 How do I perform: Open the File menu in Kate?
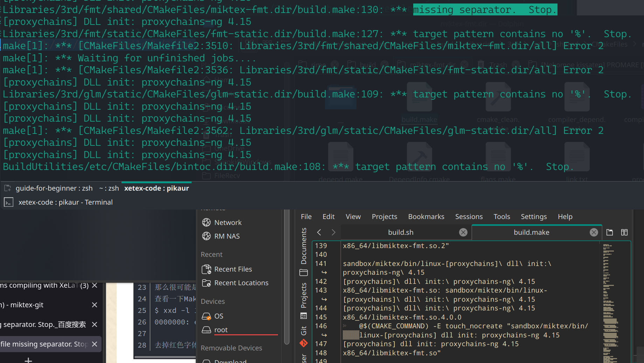pyautogui.click(x=306, y=217)
